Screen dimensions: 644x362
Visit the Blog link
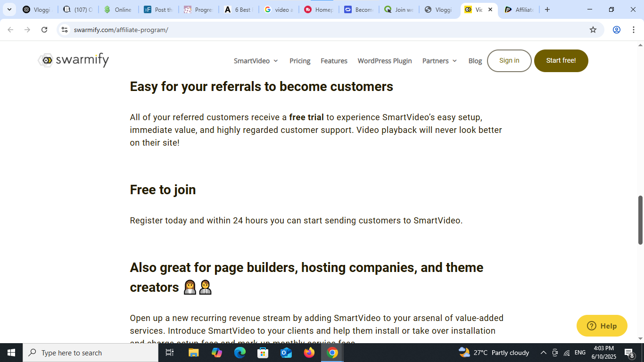pyautogui.click(x=475, y=61)
